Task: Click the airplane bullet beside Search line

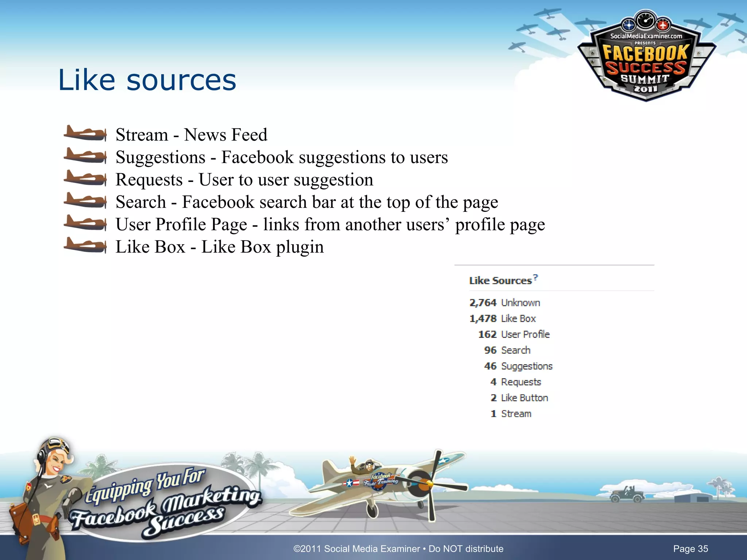Action: point(85,201)
